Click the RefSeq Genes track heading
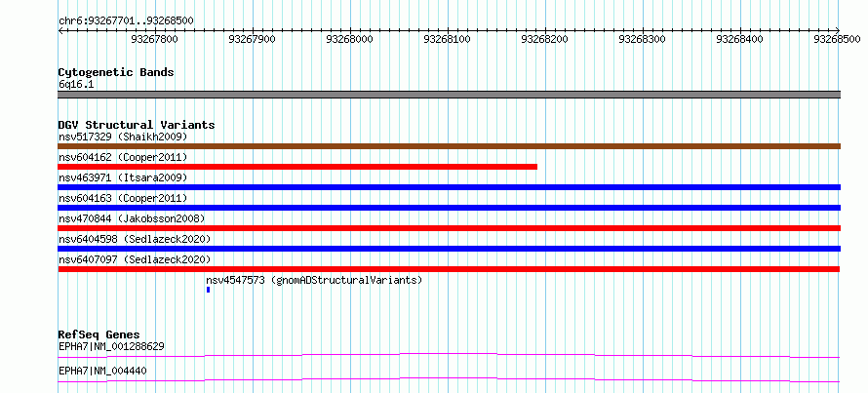The image size is (868, 393). click(99, 334)
